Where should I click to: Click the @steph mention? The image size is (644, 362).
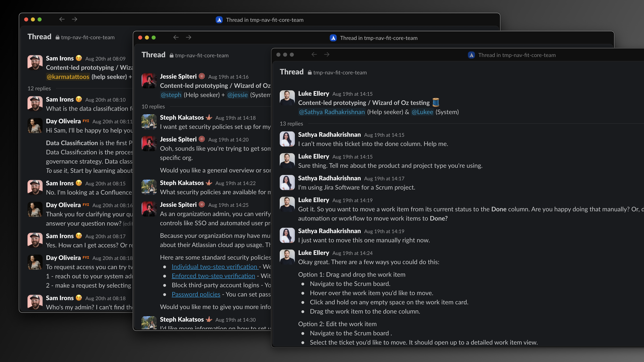point(171,95)
